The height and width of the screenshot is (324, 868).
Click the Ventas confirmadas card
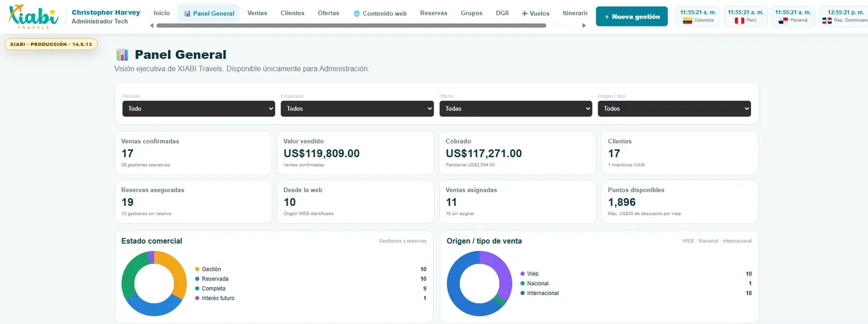(193, 153)
